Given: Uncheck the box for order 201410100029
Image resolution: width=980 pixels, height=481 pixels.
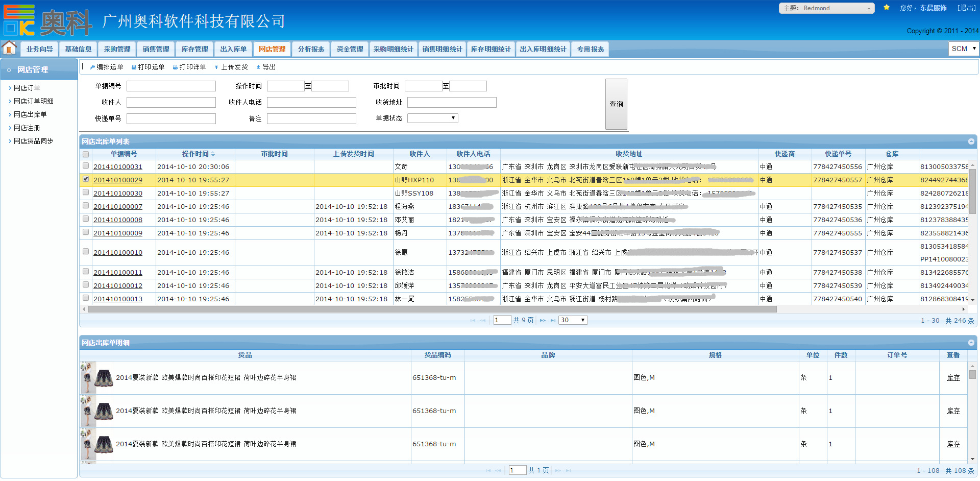Looking at the screenshot, I should [86, 179].
